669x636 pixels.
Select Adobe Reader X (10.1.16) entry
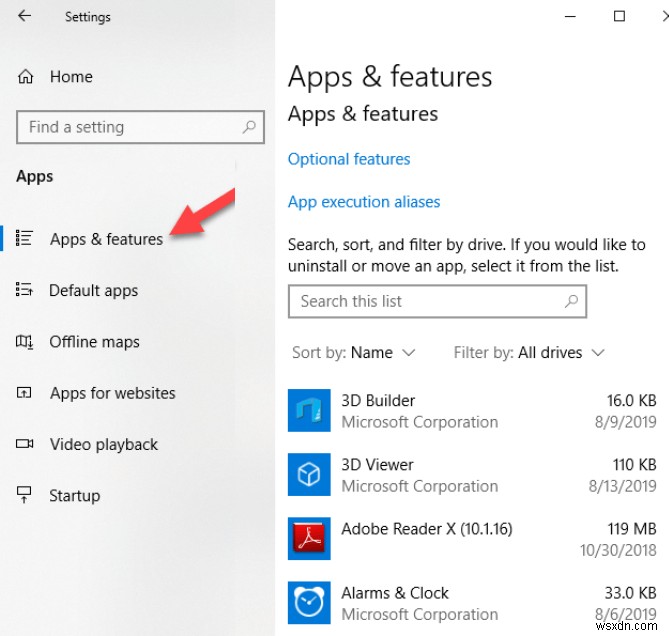point(427,529)
